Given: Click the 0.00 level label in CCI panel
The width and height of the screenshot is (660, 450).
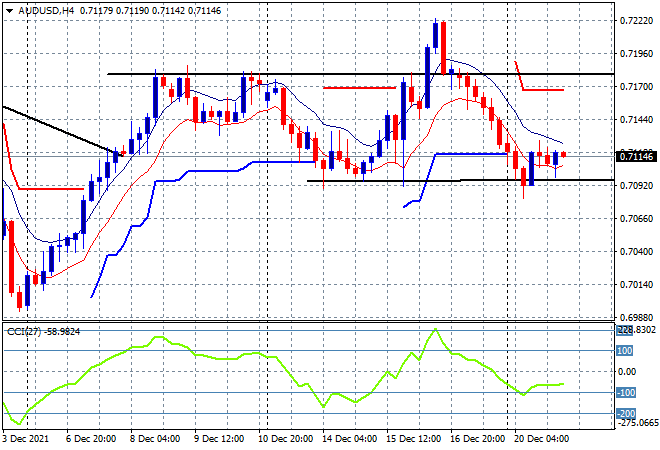Looking at the screenshot, I should 627,372.
